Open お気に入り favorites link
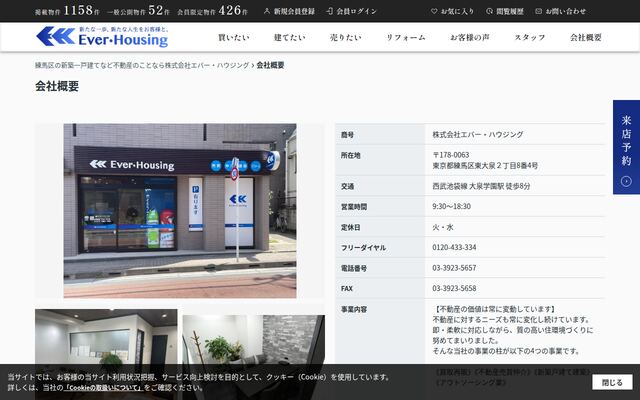The height and width of the screenshot is (400, 640). coord(453,11)
